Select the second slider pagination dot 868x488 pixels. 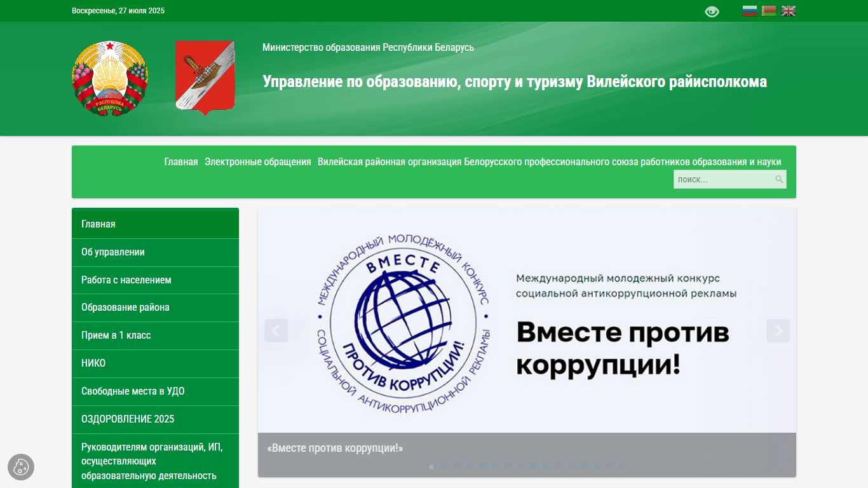coord(444,466)
